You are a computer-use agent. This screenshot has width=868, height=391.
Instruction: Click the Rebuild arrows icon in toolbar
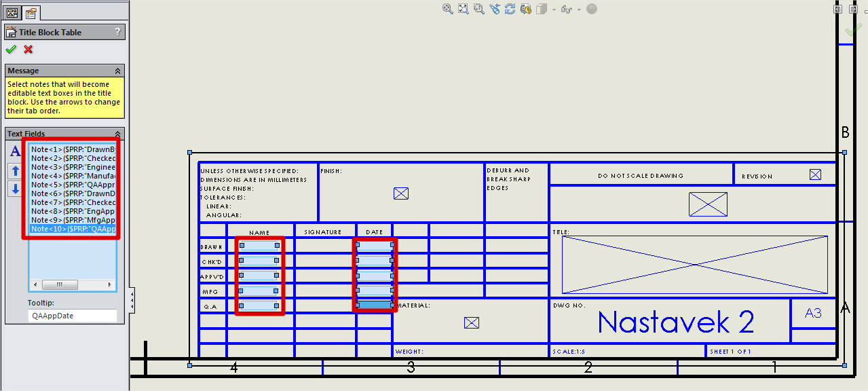(x=510, y=9)
